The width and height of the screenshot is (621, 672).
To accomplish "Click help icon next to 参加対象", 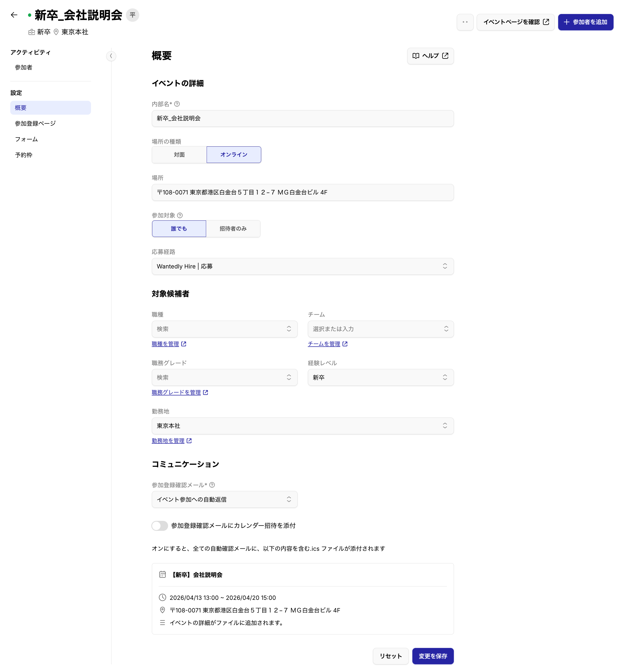I will click(x=180, y=215).
